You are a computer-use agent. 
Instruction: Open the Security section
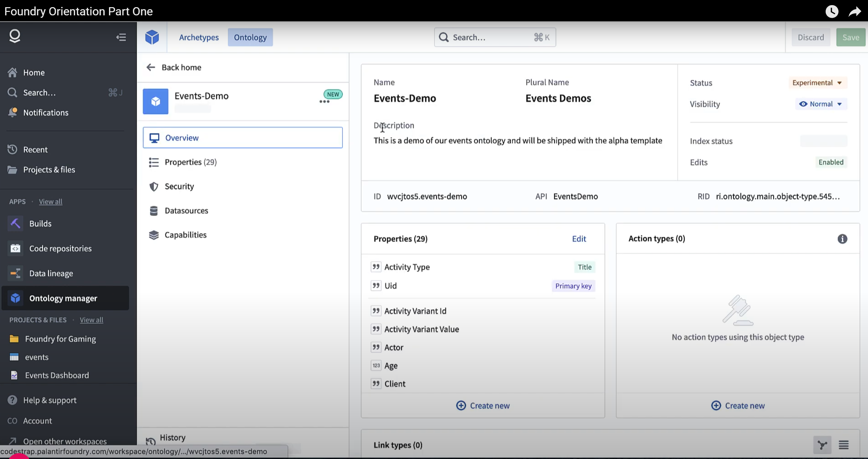[x=243, y=186]
